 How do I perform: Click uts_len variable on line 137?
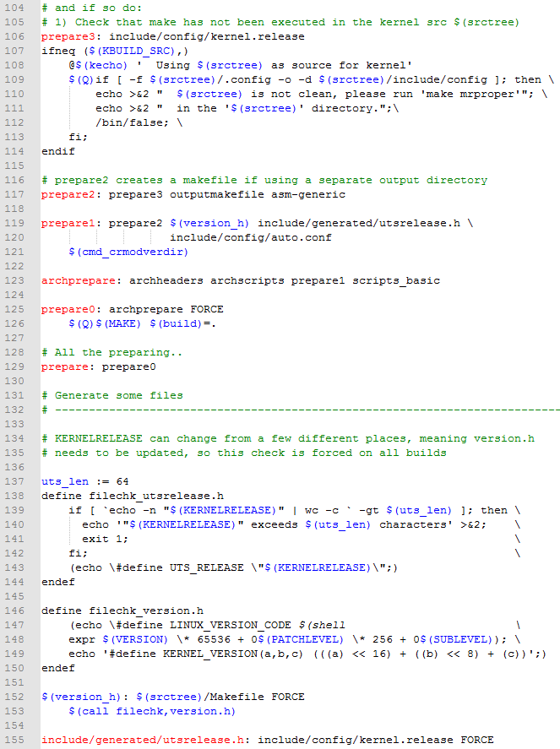[64, 481]
